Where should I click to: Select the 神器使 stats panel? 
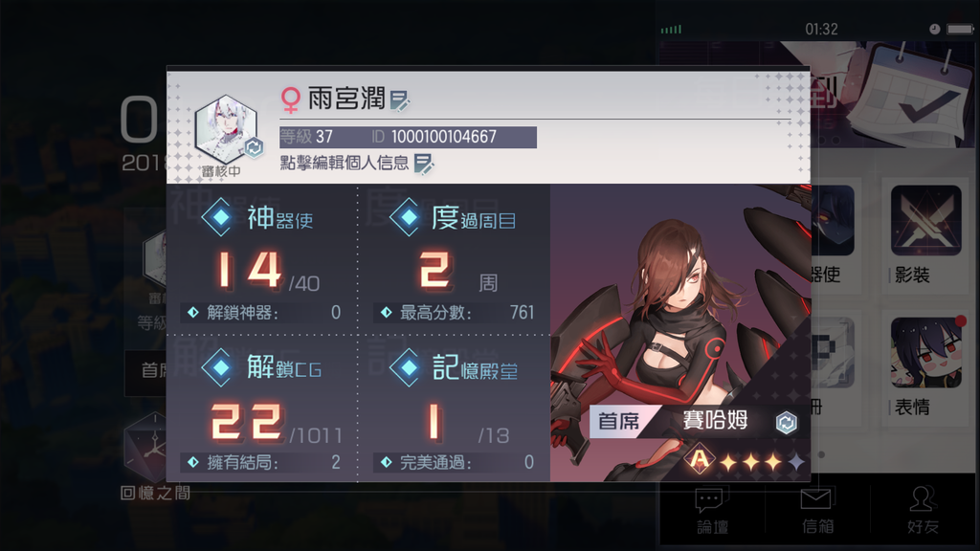click(262, 259)
